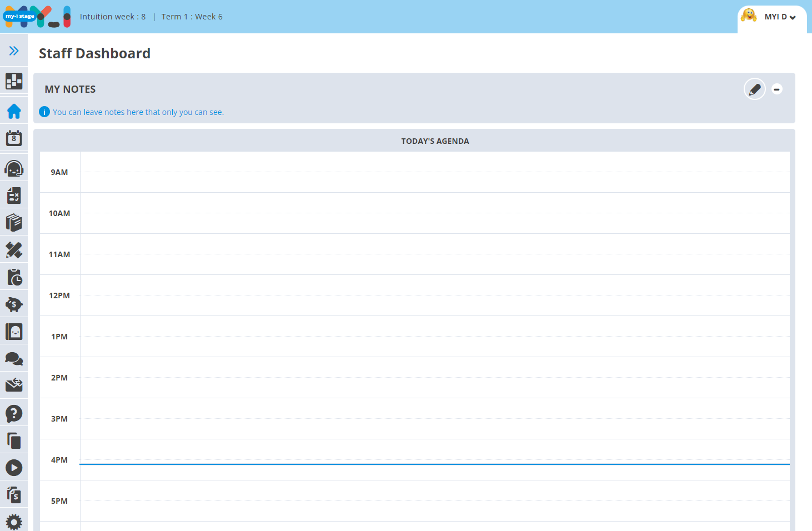Open the dashboard blocks icon in sidebar
Viewport: 812px width, 531px height.
click(x=14, y=81)
